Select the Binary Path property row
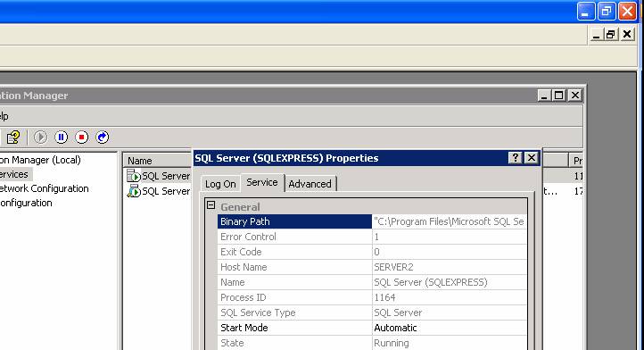 (x=372, y=221)
